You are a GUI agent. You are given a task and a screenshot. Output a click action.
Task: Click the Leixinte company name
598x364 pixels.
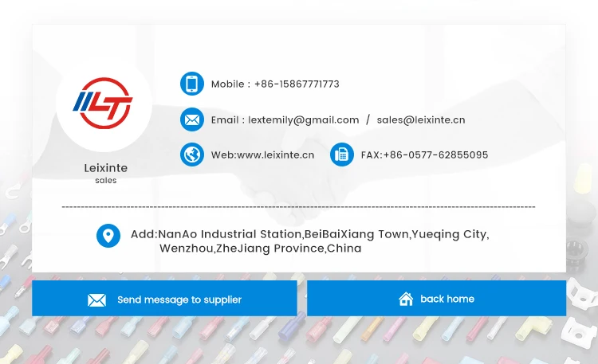click(105, 168)
